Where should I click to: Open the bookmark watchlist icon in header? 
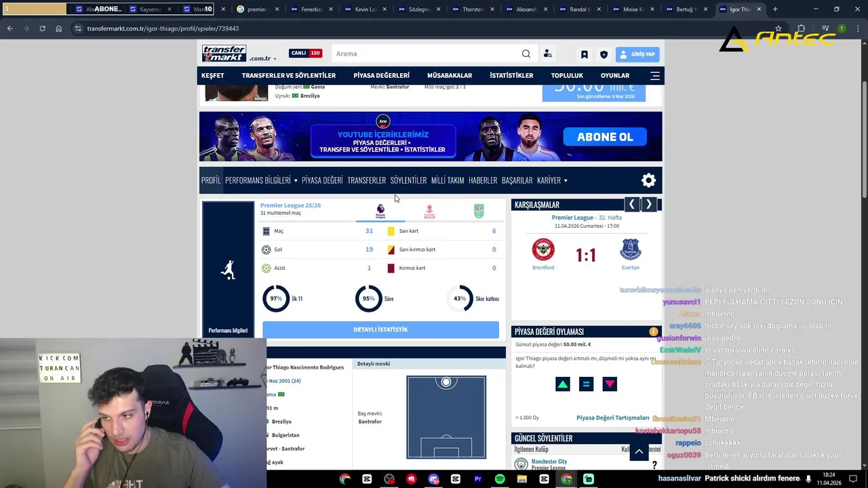[584, 54]
